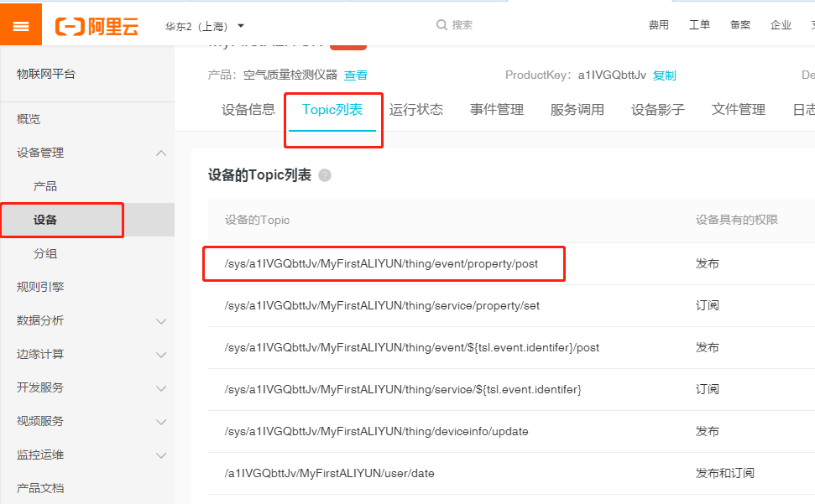815x504 pixels.
Task: Open the 设备影子 tab
Action: point(658,110)
